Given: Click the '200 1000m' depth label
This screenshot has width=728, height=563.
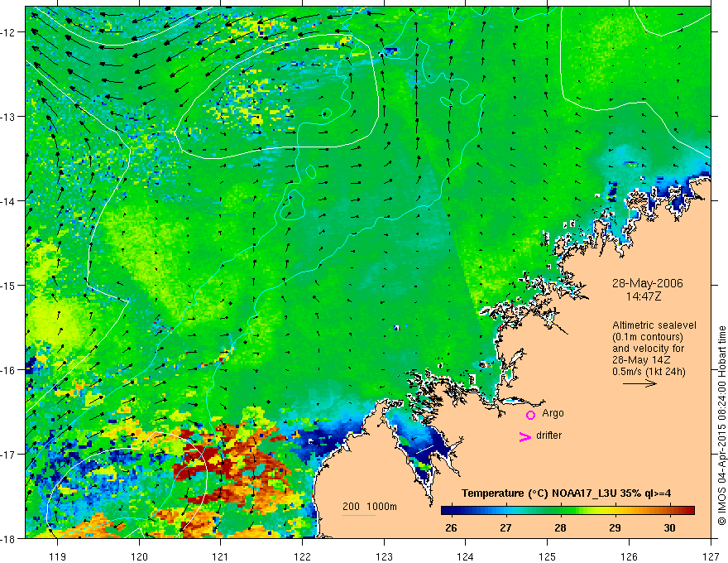Looking at the screenshot, I should click(370, 507).
